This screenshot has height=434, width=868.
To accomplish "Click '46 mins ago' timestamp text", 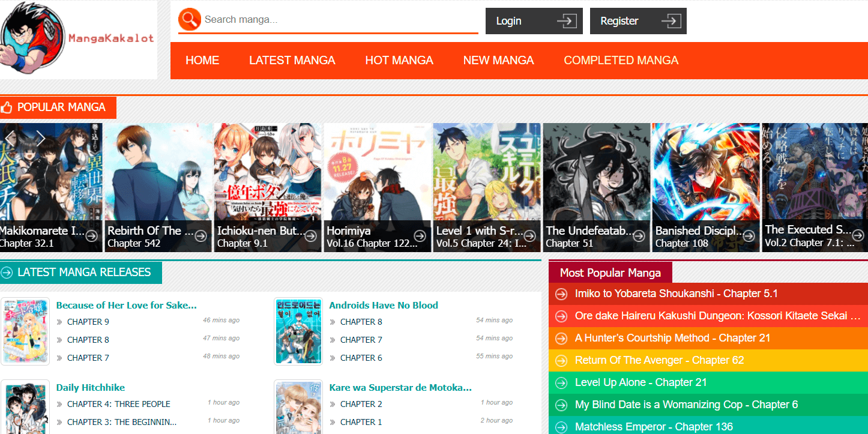I will [221, 320].
